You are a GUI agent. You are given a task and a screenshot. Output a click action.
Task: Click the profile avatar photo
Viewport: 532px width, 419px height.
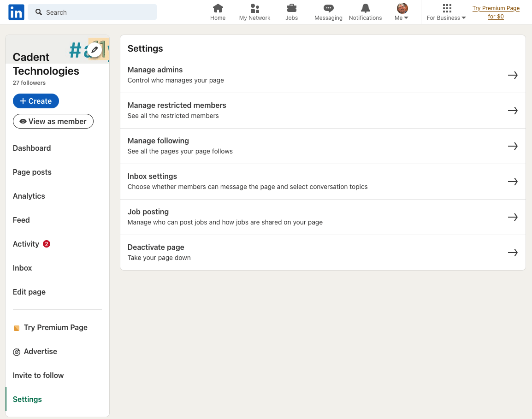(402, 8)
